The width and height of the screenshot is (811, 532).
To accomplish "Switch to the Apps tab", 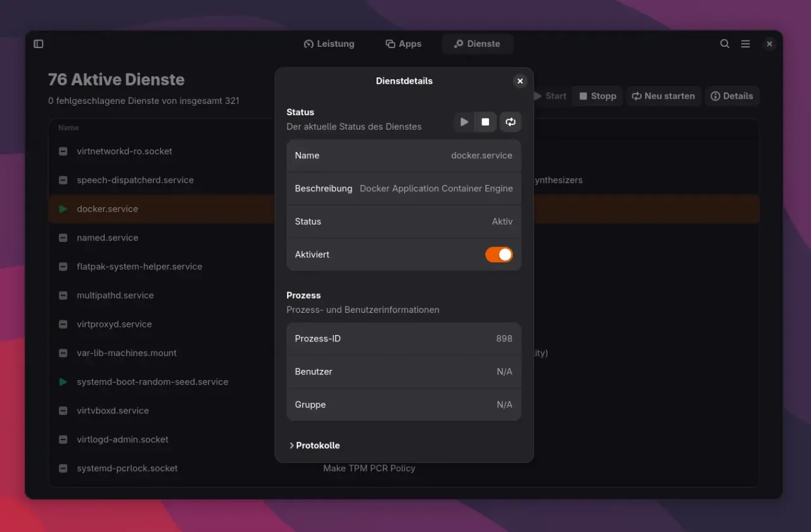I will [x=403, y=44].
